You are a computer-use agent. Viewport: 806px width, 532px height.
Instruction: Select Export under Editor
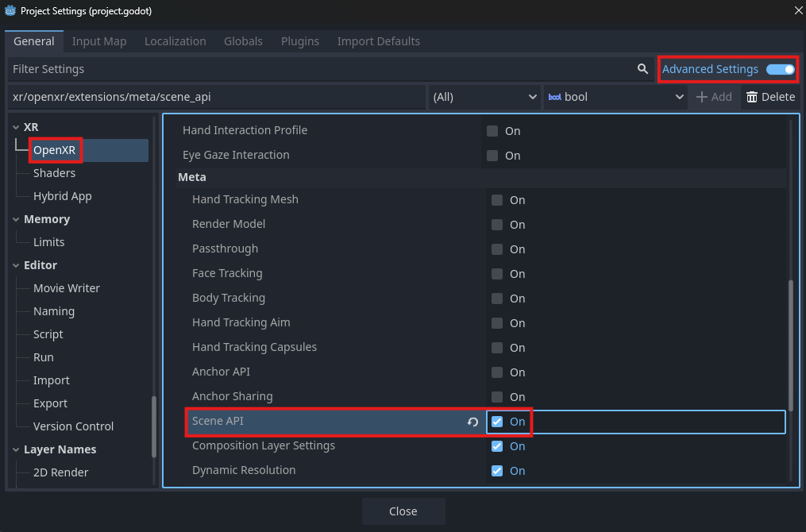[50, 403]
